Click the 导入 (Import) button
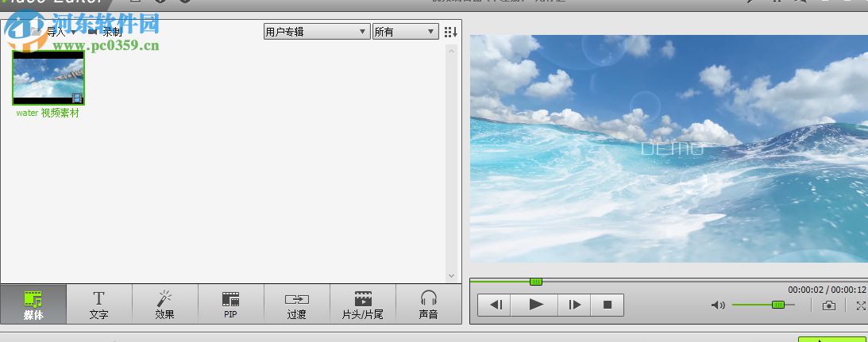This screenshot has width=868, height=342. point(53,32)
